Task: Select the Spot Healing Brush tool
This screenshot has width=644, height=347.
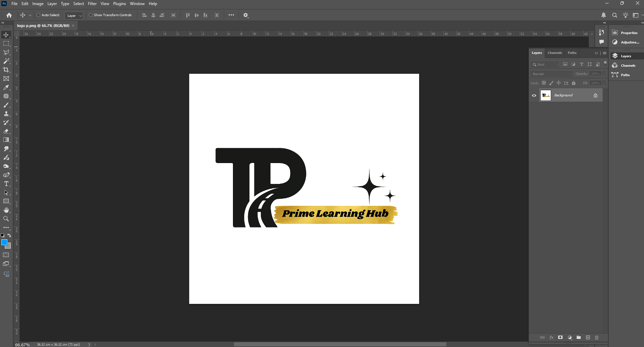Action: (6, 96)
